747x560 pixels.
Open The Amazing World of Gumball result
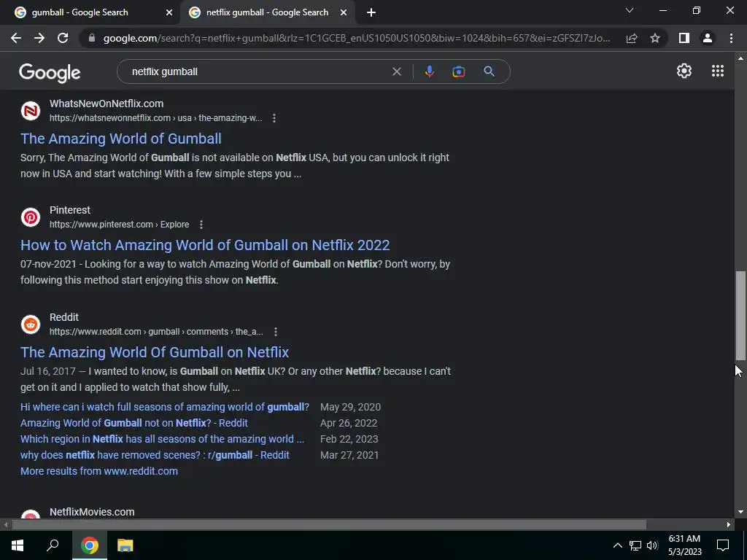(120, 139)
